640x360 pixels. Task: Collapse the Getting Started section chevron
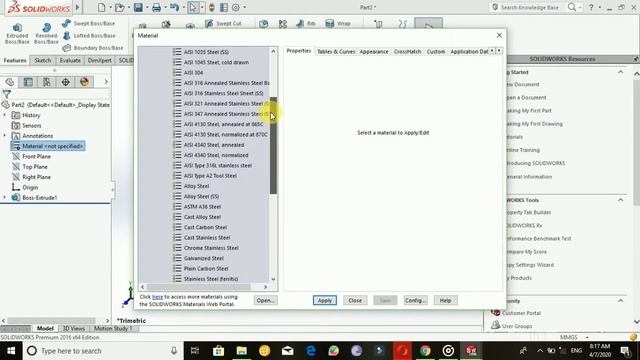(620, 72)
